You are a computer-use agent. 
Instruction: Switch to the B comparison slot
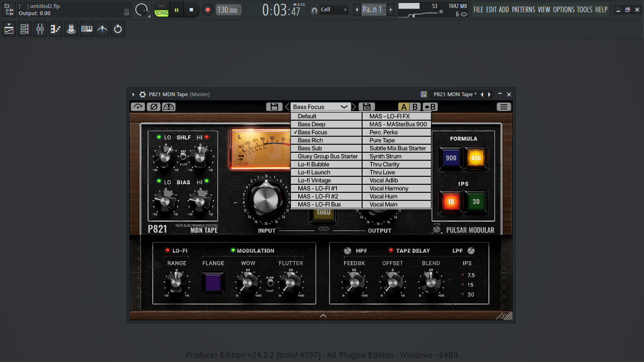click(x=415, y=107)
